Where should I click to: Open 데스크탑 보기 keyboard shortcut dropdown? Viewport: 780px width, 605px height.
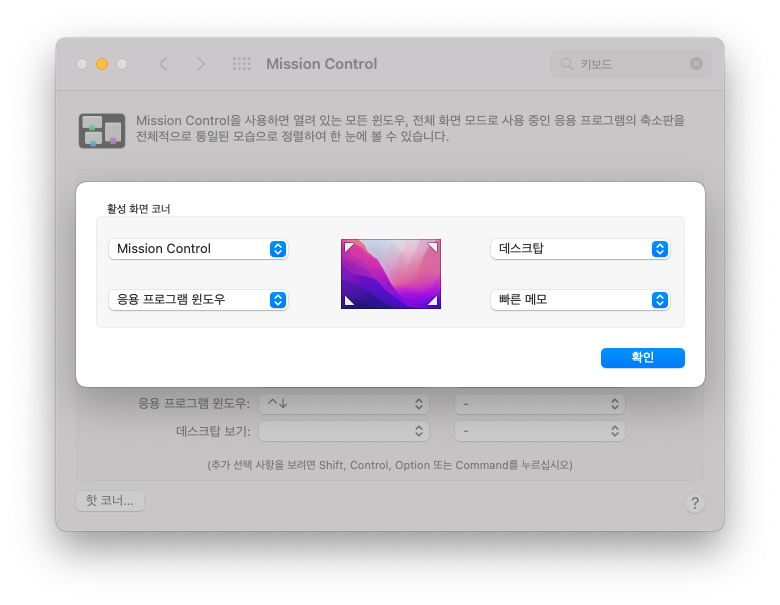pyautogui.click(x=344, y=431)
